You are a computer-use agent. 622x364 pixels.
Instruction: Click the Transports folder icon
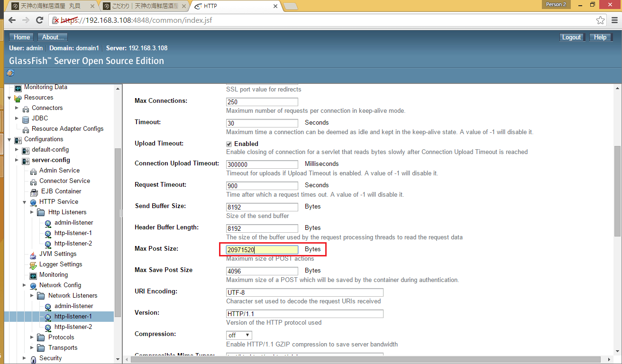[41, 348]
